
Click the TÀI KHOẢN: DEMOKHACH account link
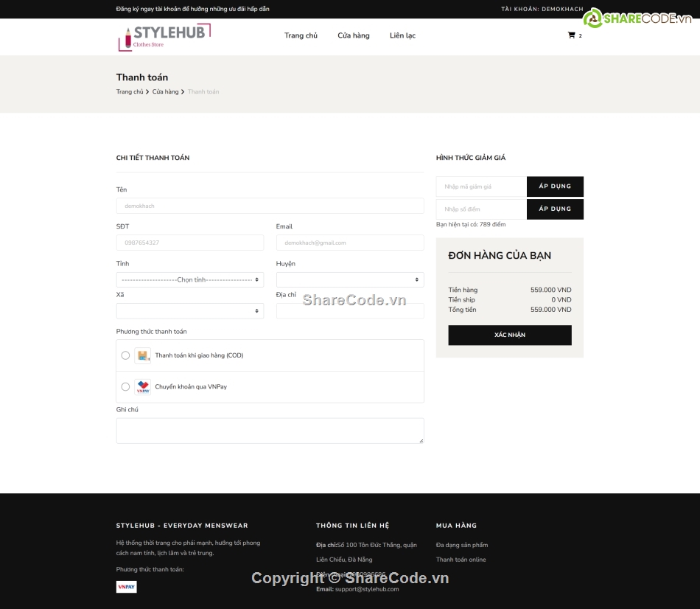pos(542,9)
